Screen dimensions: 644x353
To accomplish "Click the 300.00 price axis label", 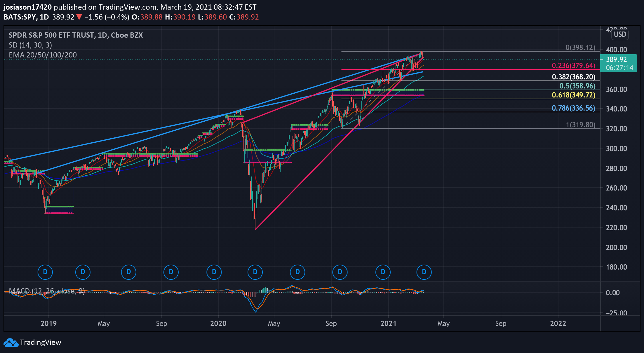I will tap(617, 148).
